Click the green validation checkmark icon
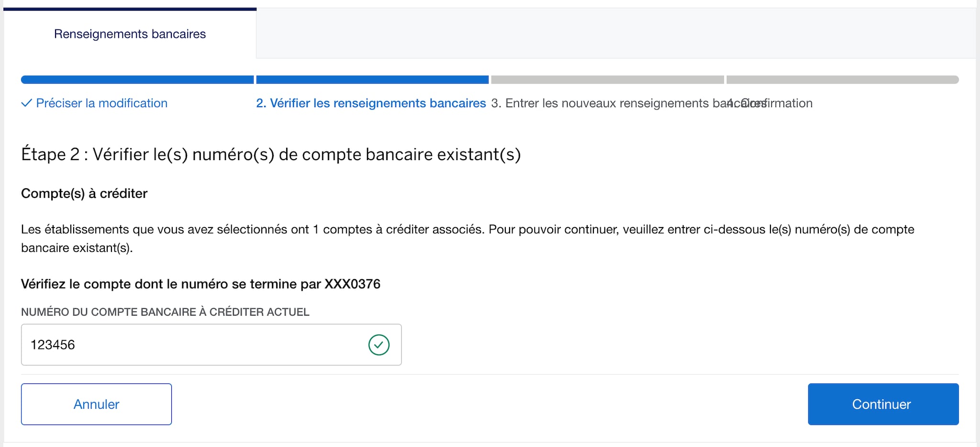980x447 pixels. [x=379, y=344]
